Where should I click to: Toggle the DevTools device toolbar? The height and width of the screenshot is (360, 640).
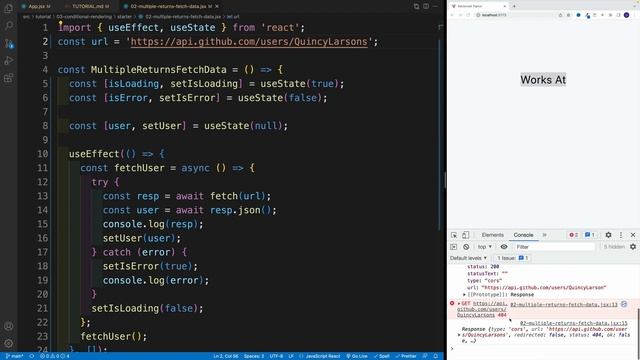coord(465,235)
